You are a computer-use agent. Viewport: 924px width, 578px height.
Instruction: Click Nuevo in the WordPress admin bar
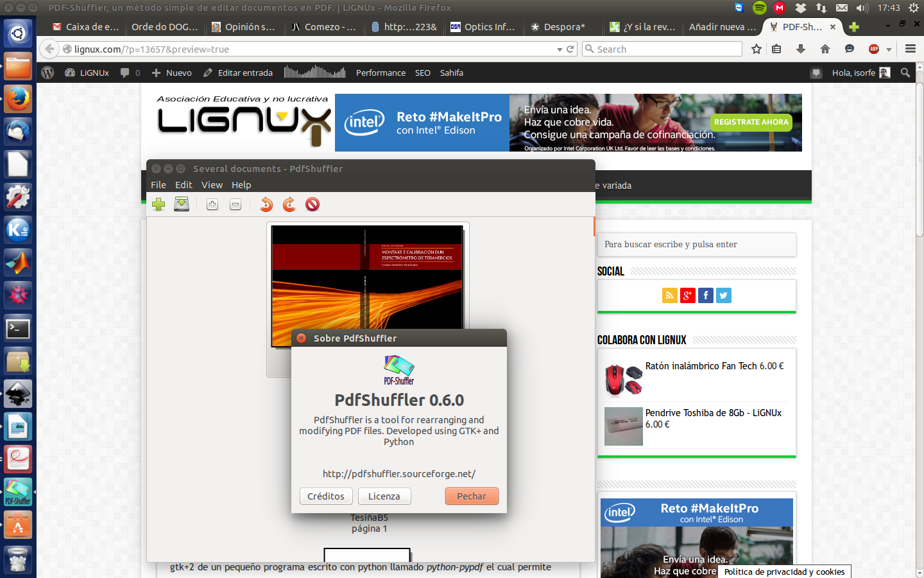click(171, 73)
